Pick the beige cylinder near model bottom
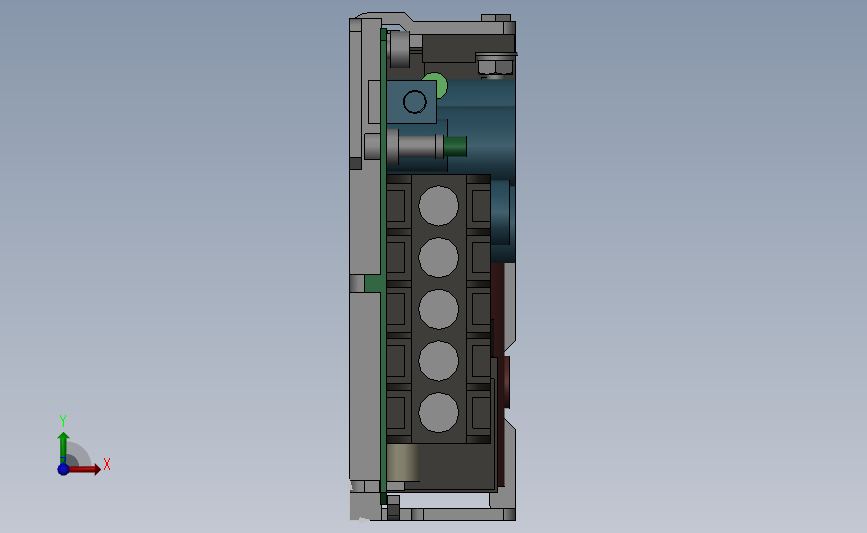The height and width of the screenshot is (533, 867). [403, 462]
